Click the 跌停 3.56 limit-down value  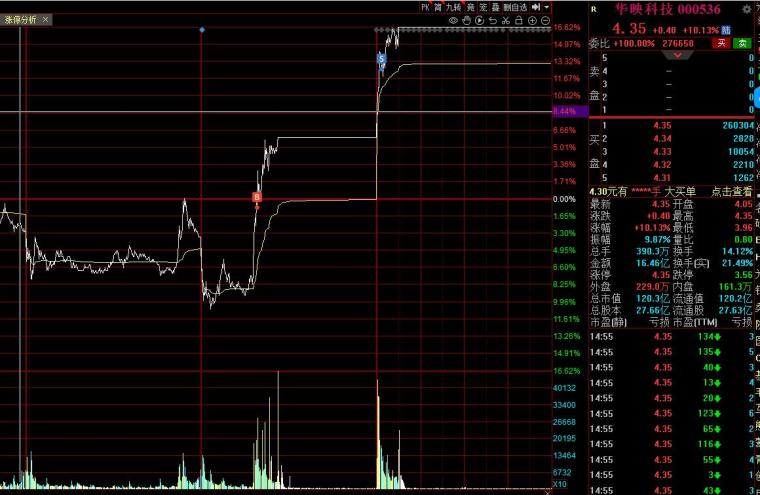(x=744, y=275)
